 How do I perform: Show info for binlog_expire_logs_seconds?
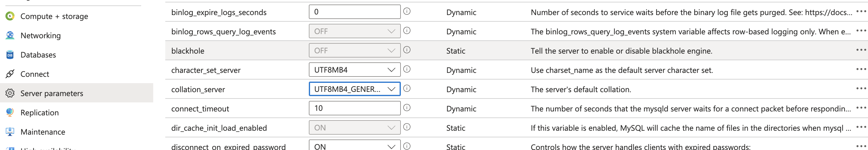click(407, 11)
